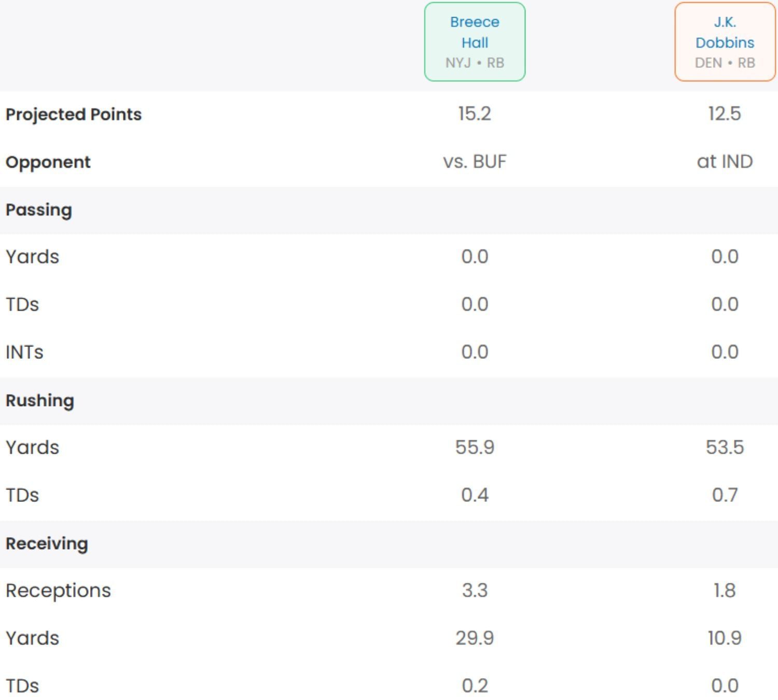Click Breece Hall's 15.2 projected points
This screenshot has width=778, height=700.
pyautogui.click(x=475, y=114)
